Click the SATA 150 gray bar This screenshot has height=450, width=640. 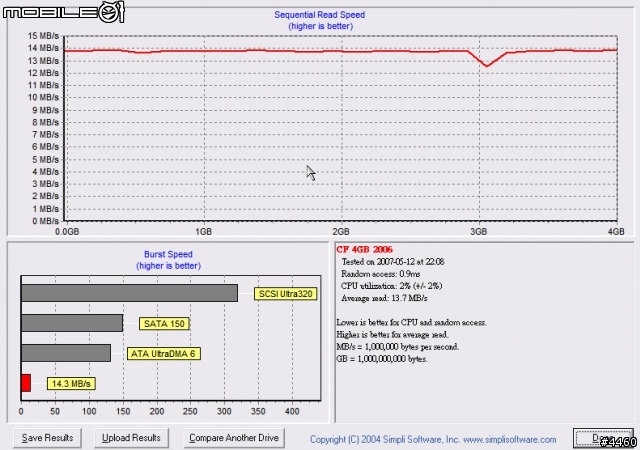point(72,323)
